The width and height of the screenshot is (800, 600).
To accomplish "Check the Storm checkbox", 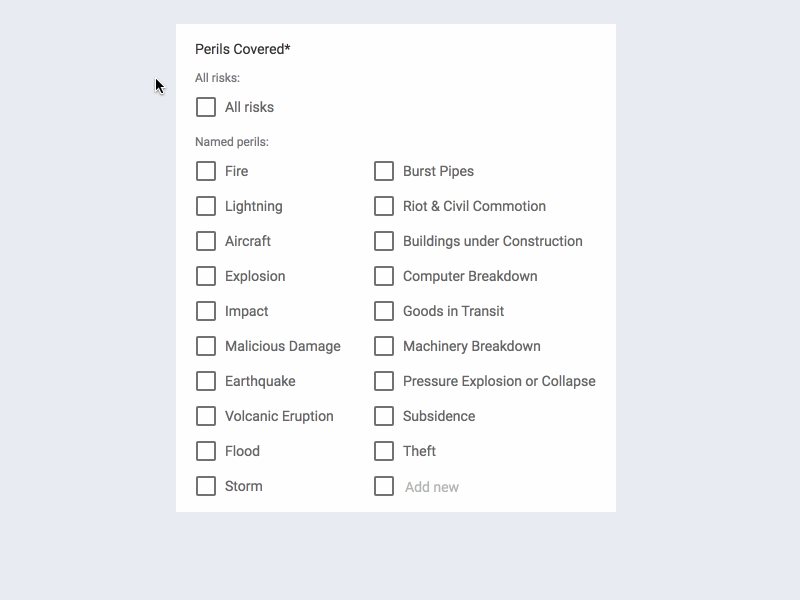I will click(x=206, y=486).
